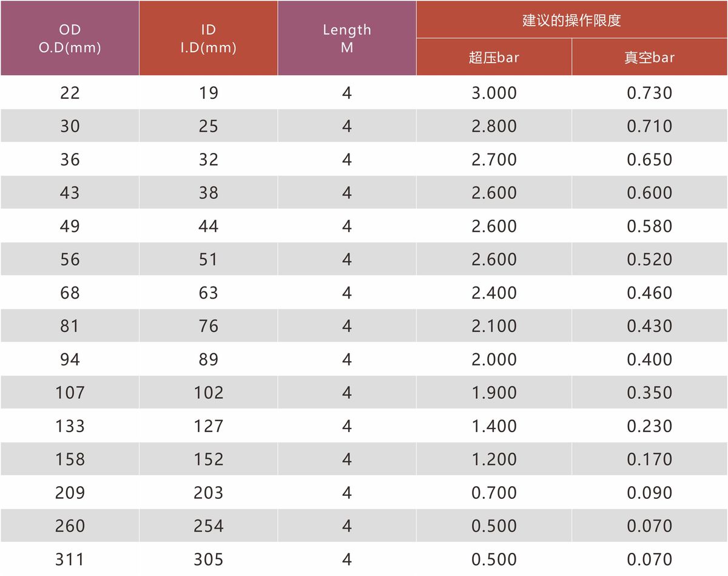Pick the 3.000 overpressure cell
The width and height of the screenshot is (728, 576).
coord(494,93)
